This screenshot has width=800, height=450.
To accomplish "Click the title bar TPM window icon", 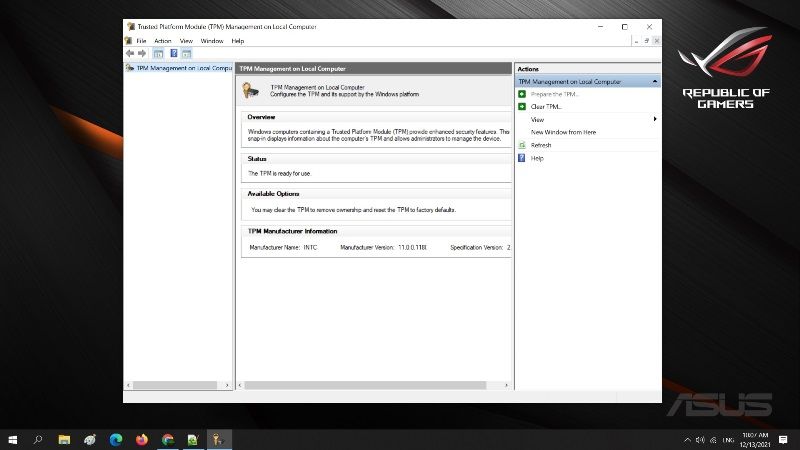I will (x=131, y=27).
